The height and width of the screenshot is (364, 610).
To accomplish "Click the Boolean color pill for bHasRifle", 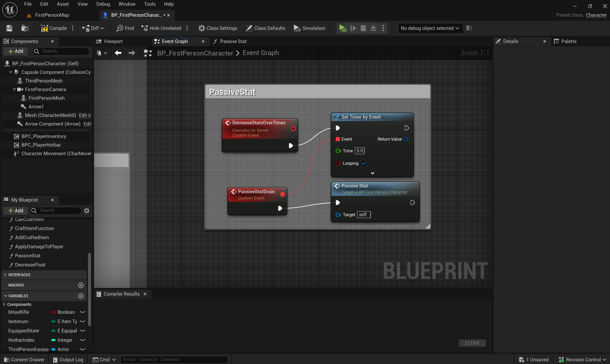I will (53, 312).
